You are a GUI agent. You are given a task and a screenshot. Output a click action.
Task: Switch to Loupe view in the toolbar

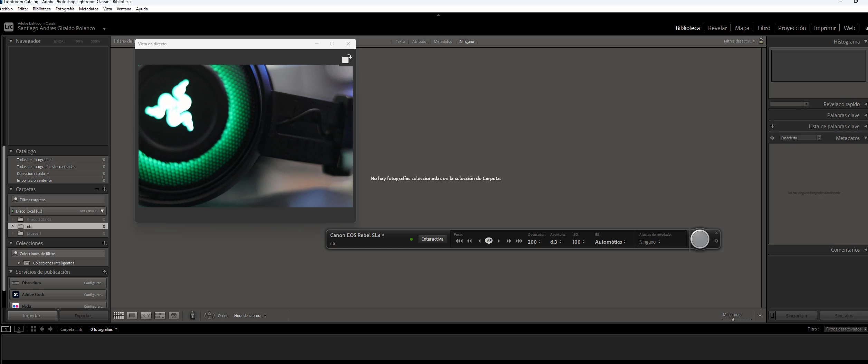click(x=132, y=315)
